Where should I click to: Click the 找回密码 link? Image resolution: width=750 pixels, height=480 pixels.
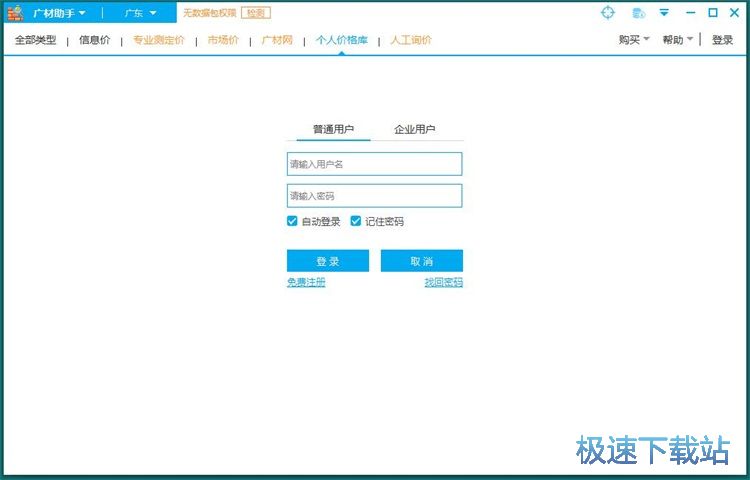443,283
